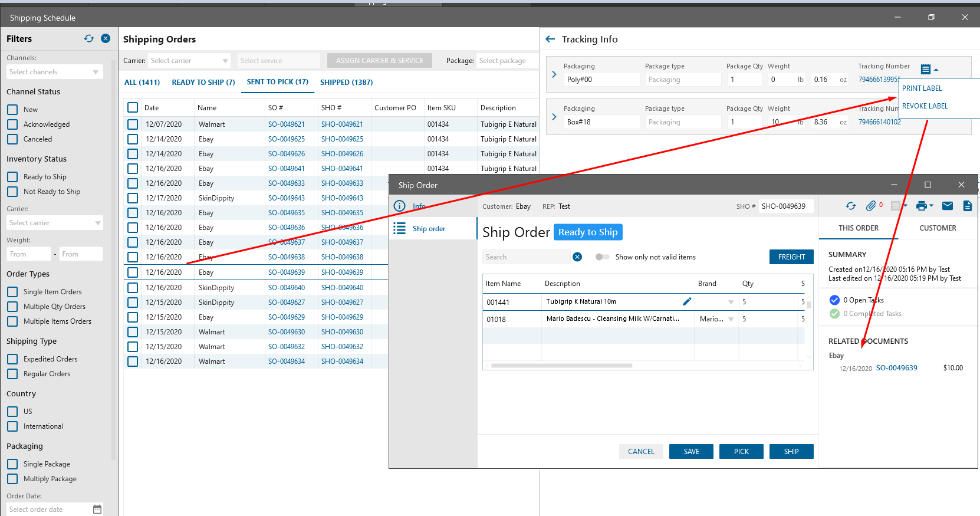Open the Order Date calendar picker
Image resolution: width=980 pixels, height=516 pixels.
(97, 509)
